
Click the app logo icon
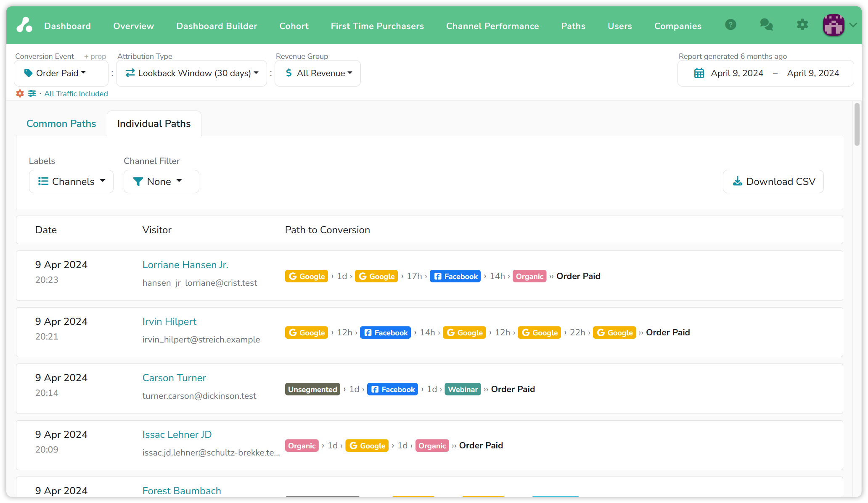pos(24,25)
